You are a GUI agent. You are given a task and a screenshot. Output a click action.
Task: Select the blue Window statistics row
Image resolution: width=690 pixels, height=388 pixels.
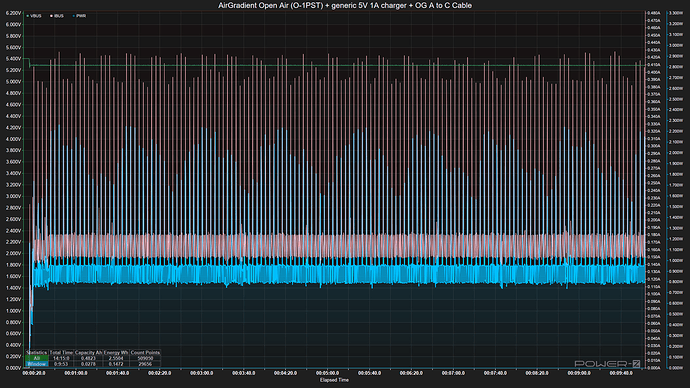pos(37,364)
